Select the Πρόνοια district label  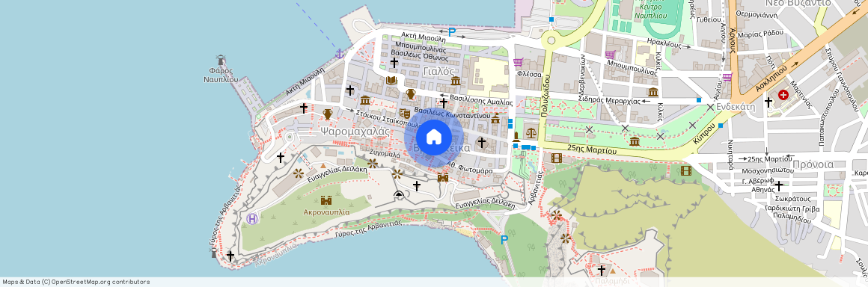pos(813,164)
